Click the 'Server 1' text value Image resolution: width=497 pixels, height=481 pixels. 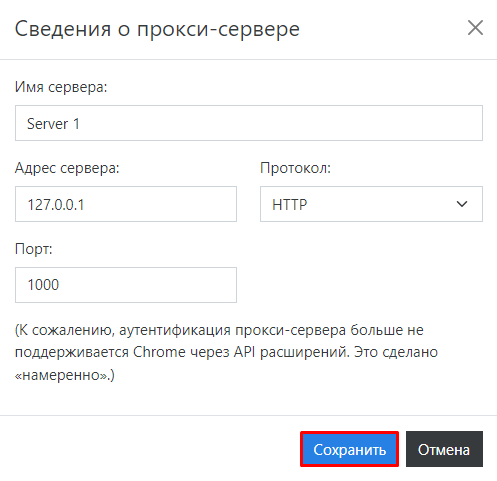click(x=53, y=124)
